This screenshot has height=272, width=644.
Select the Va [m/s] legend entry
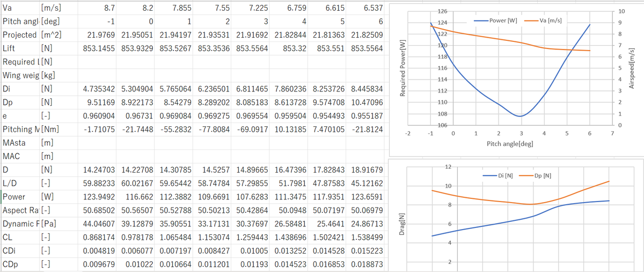coord(543,20)
